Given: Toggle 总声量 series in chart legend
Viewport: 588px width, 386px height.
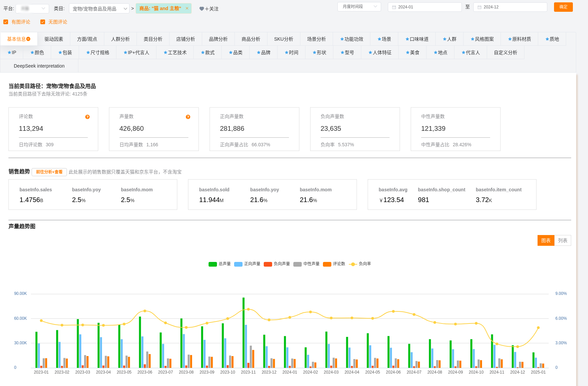Looking at the screenshot, I should click(x=220, y=264).
